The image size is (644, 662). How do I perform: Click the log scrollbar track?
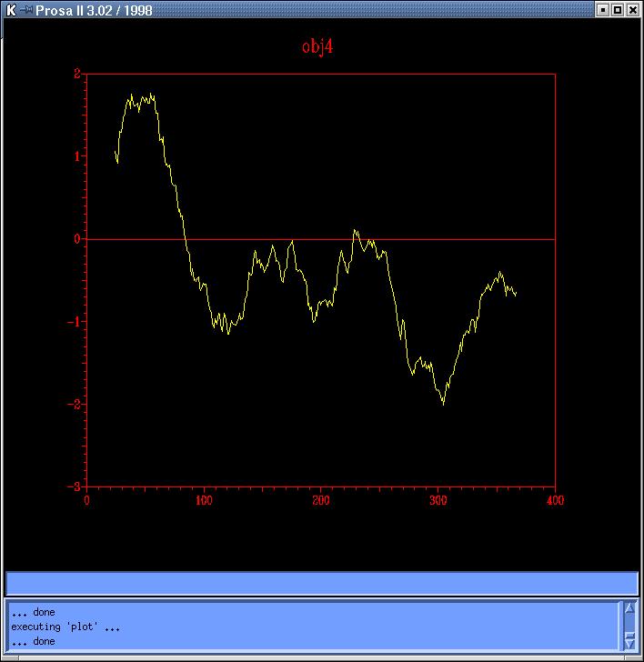[629, 626]
